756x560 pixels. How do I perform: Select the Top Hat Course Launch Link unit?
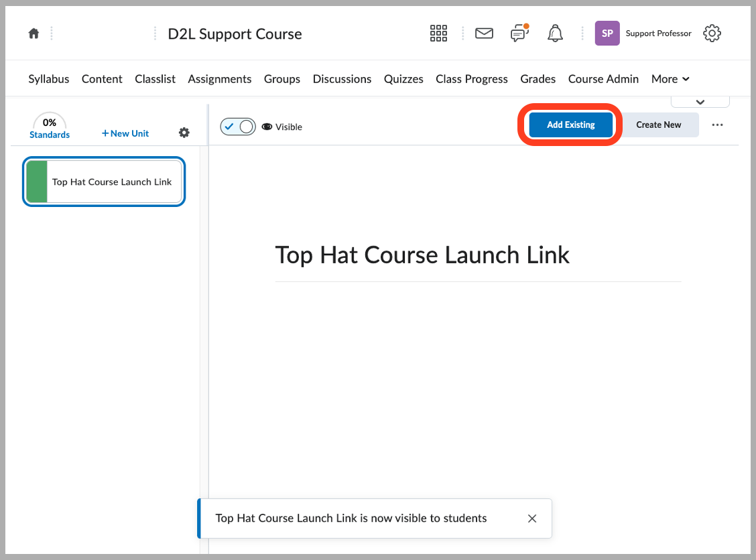104,182
